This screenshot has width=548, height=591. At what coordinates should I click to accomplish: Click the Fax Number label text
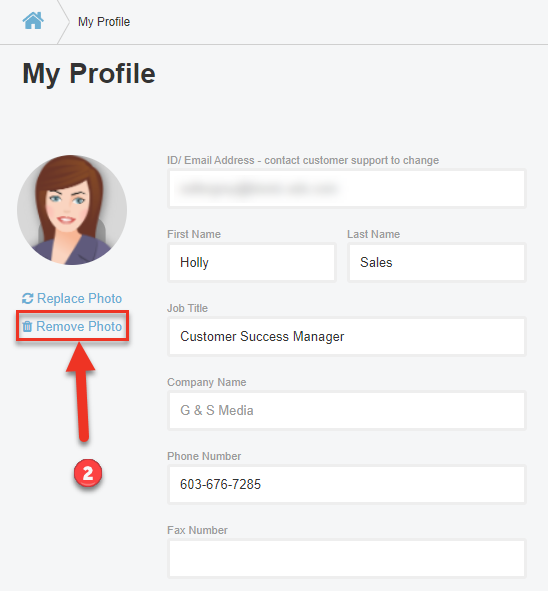197,530
